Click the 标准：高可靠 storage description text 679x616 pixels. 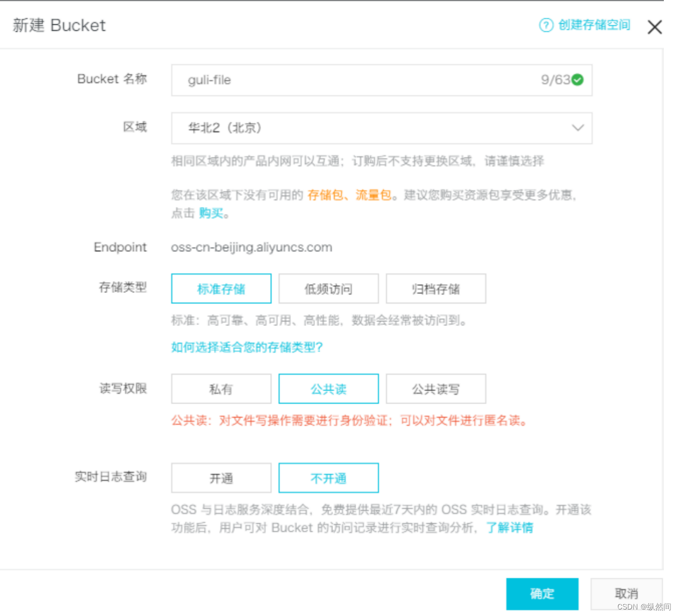319,320
